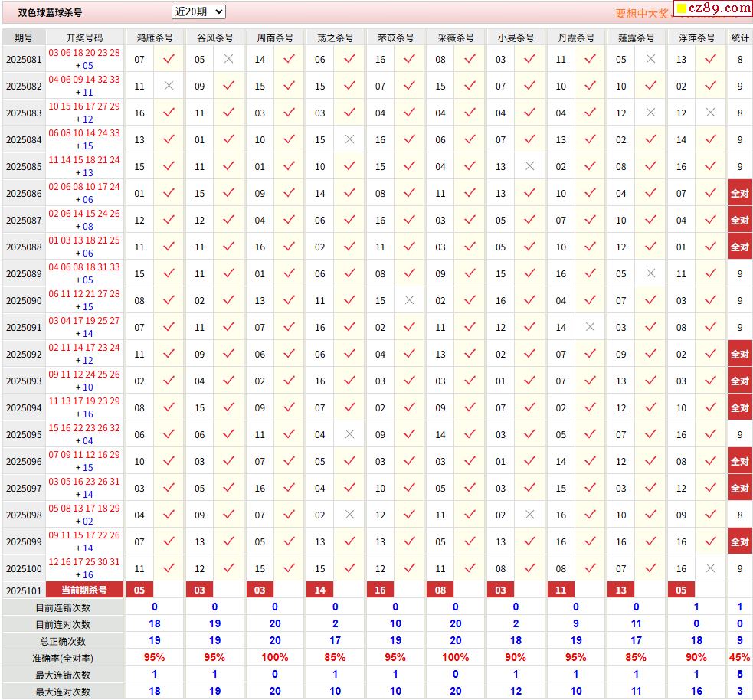Click the 全对 badge in row 2025086

coord(740,193)
